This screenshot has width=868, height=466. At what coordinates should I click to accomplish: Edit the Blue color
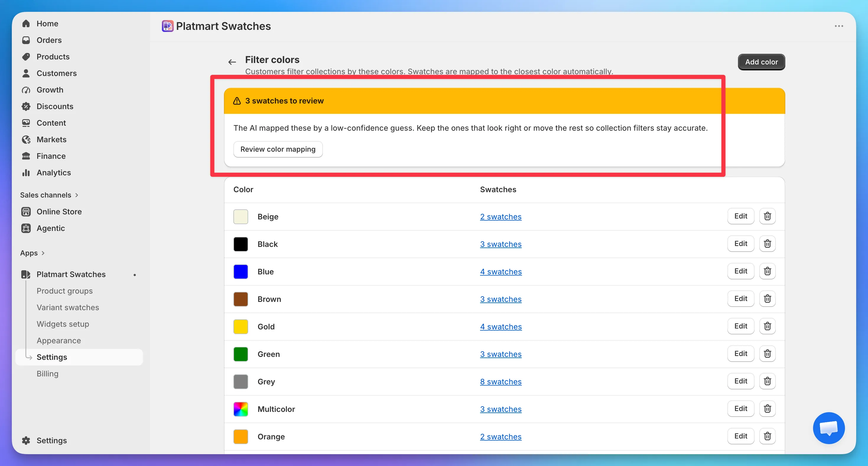[x=741, y=271]
